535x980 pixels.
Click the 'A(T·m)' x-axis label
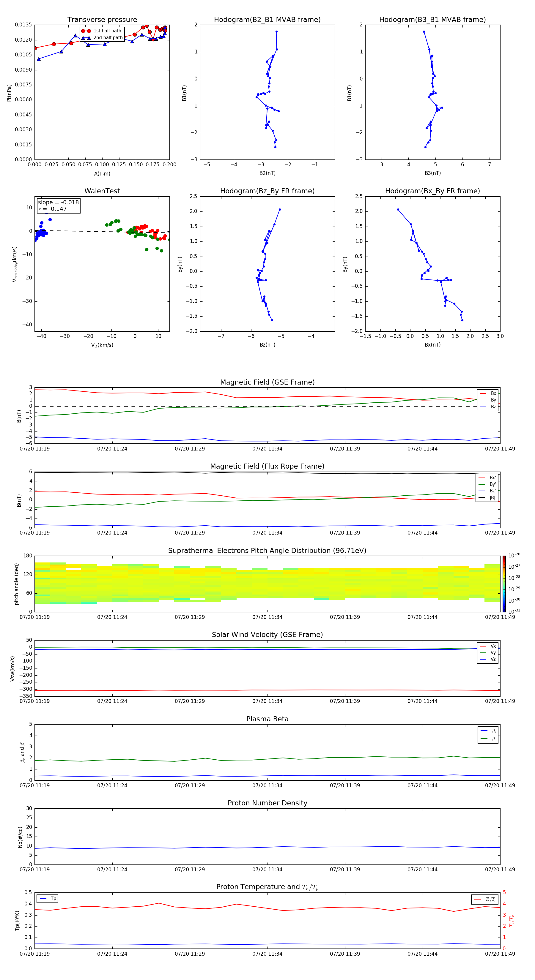tap(102, 174)
